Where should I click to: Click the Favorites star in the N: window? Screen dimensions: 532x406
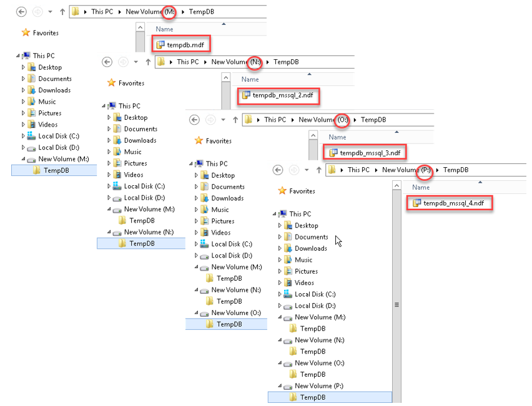111,83
